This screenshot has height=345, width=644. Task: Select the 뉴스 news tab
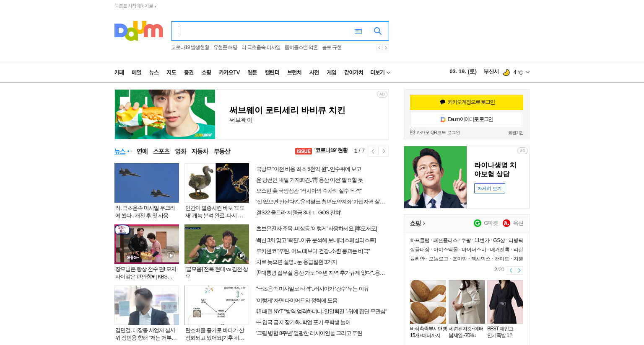pyautogui.click(x=120, y=151)
